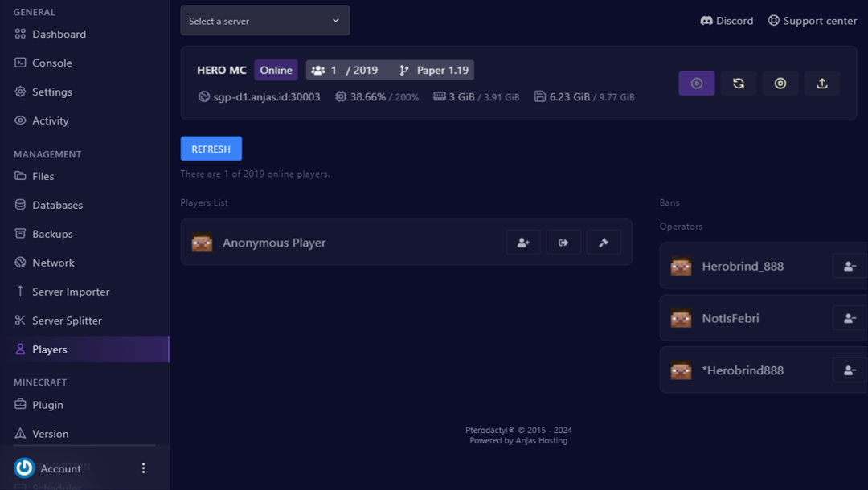
Task: Remove operator NotIsFebri
Action: coord(850,319)
